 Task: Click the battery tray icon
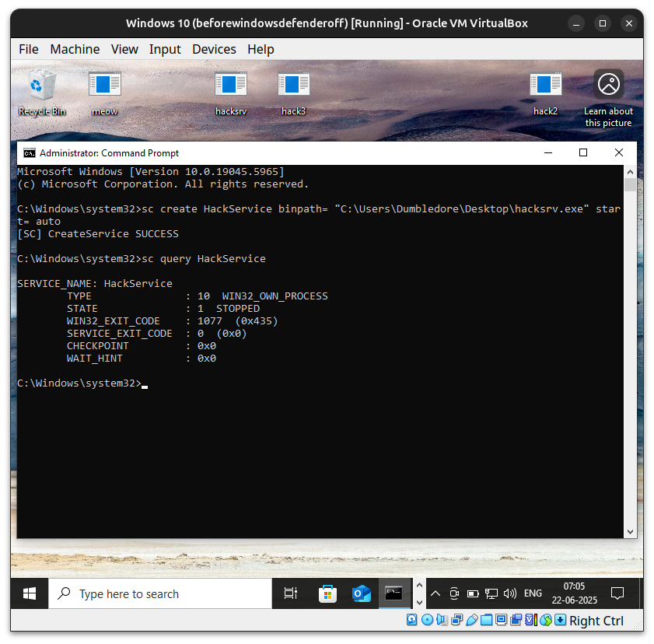click(x=473, y=593)
